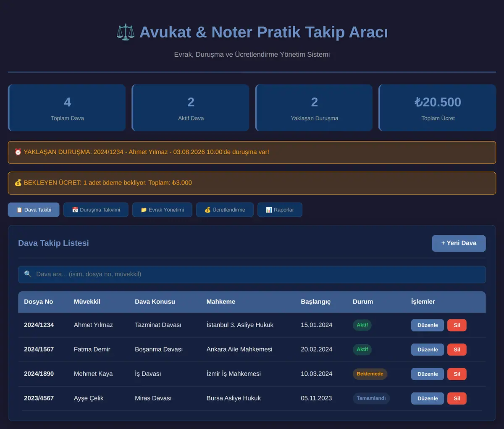Click Sil for Fatma Demir's case

[x=457, y=350]
